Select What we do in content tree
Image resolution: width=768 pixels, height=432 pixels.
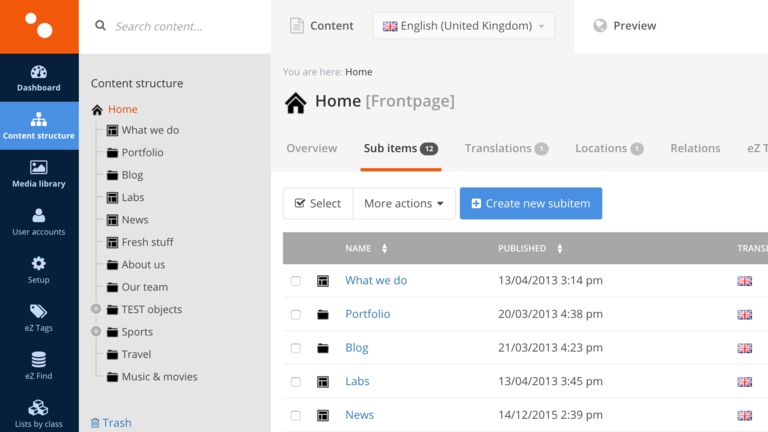[x=150, y=130]
